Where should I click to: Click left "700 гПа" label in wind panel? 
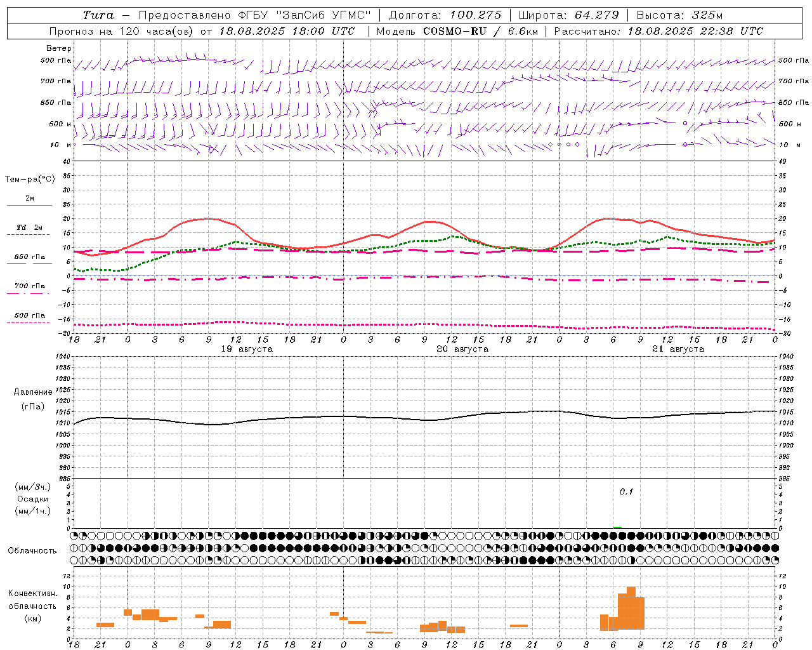56,81
